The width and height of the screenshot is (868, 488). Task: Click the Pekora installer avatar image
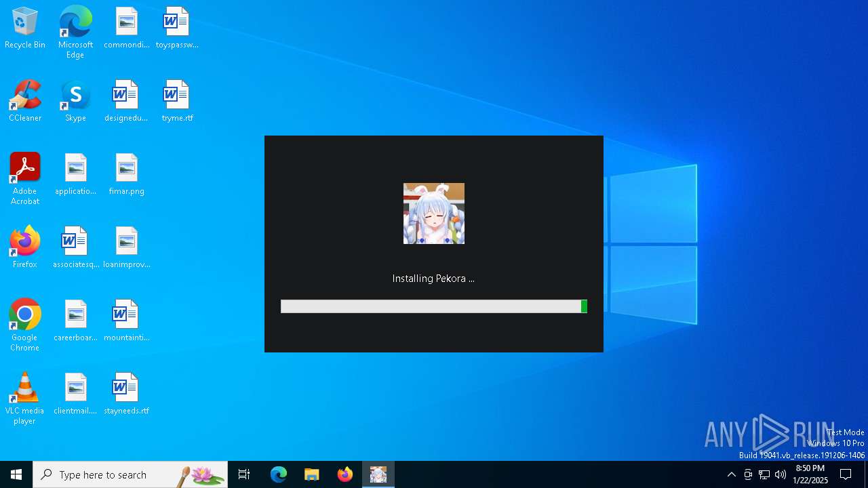pyautogui.click(x=434, y=213)
